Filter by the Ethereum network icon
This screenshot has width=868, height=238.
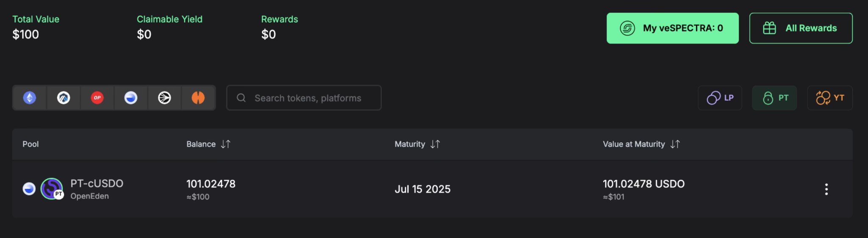click(29, 98)
